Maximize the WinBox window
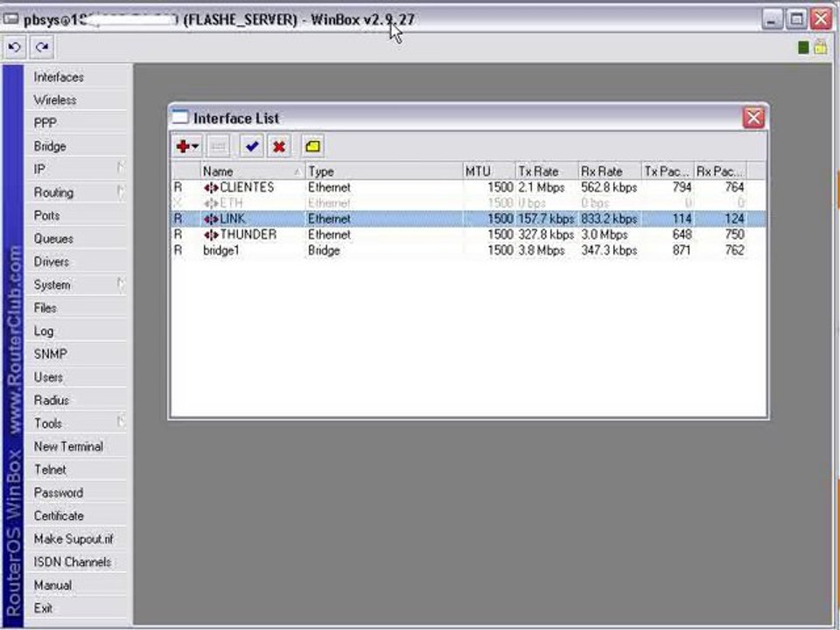Image resolution: width=840 pixels, height=630 pixels. tap(796, 19)
